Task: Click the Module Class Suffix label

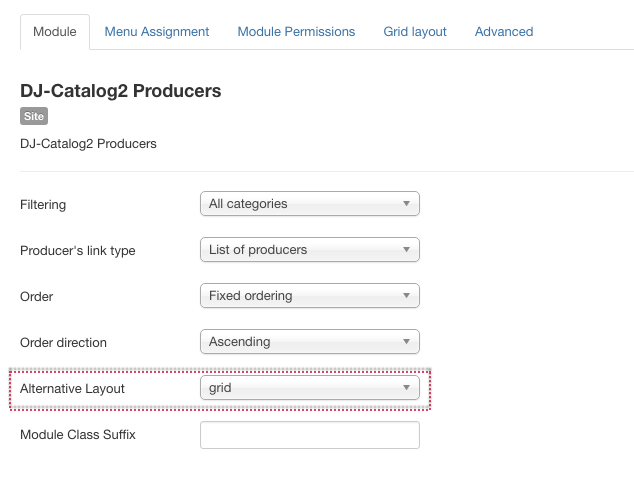Action: [78, 435]
